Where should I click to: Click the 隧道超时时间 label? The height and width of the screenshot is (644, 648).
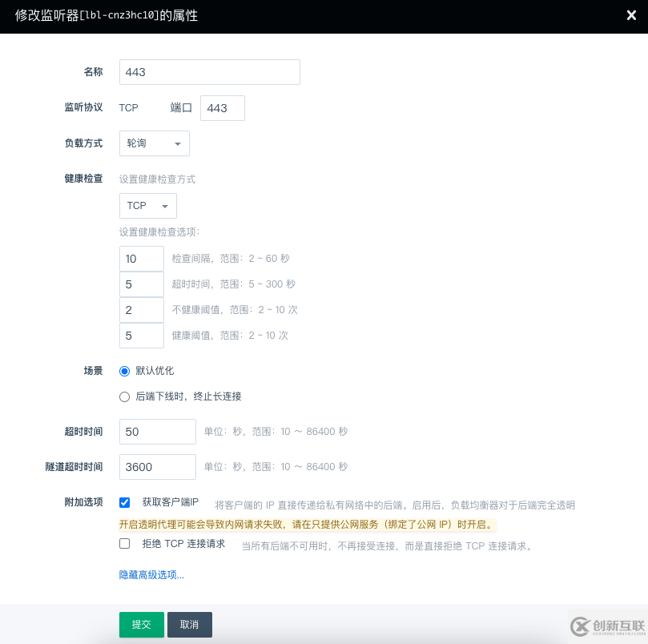coord(74,467)
